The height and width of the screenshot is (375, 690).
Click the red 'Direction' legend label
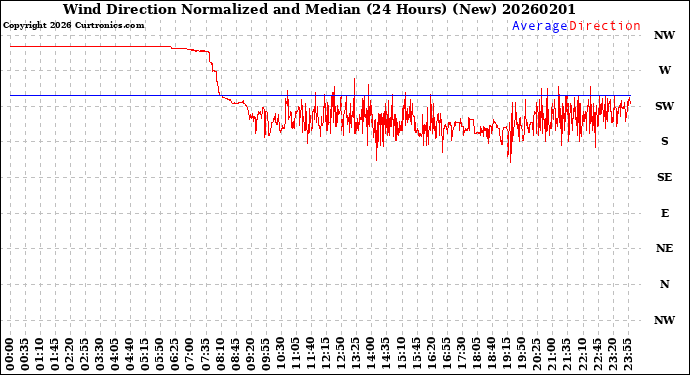[605, 26]
